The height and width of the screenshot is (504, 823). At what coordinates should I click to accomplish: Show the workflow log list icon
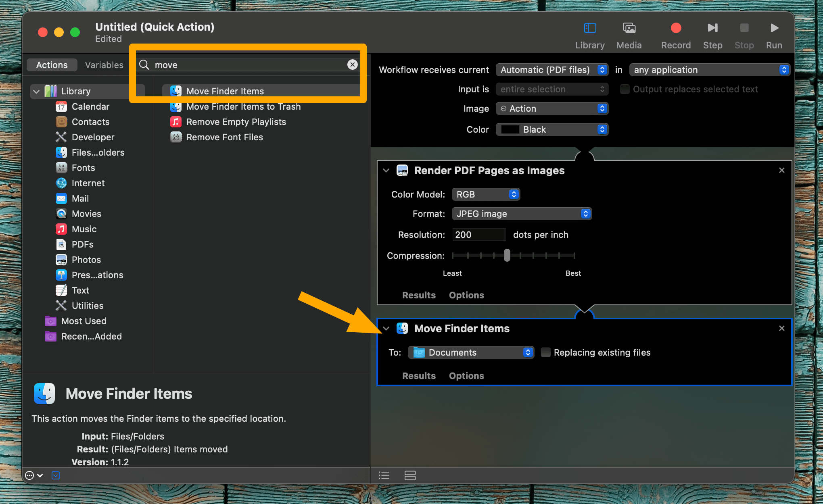click(x=384, y=475)
